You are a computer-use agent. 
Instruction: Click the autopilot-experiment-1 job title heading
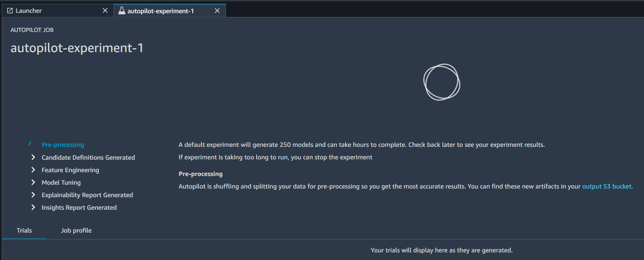tap(77, 48)
